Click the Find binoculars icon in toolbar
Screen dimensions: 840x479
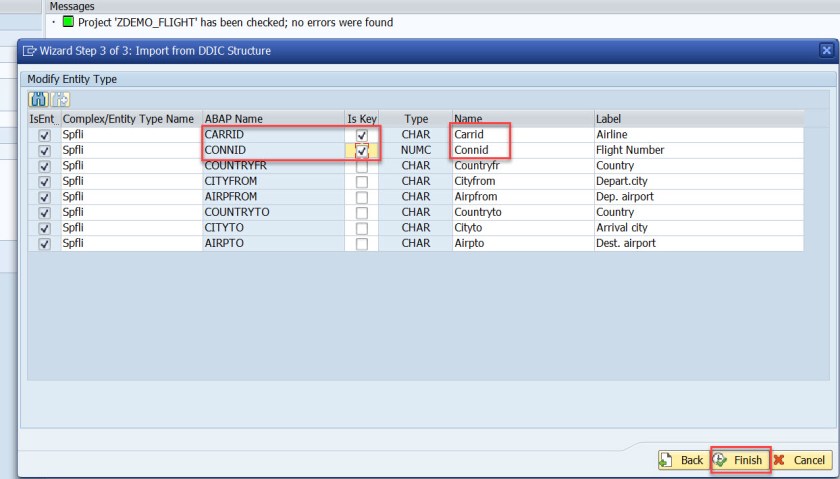(x=39, y=100)
